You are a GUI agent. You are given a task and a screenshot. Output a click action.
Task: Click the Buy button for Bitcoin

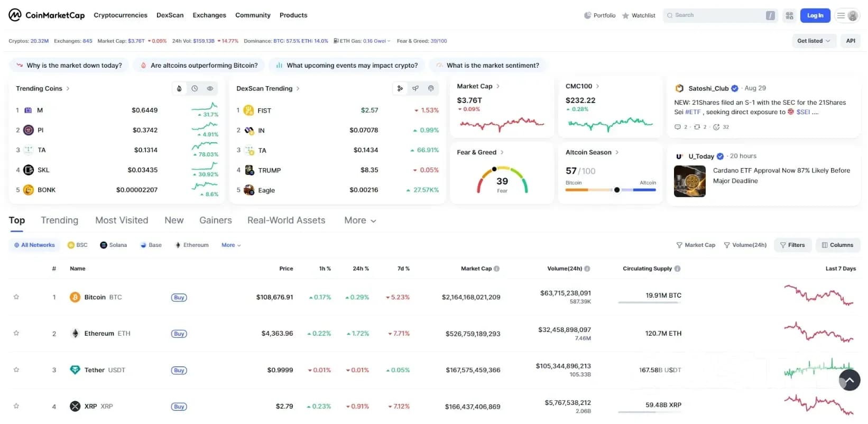click(179, 298)
